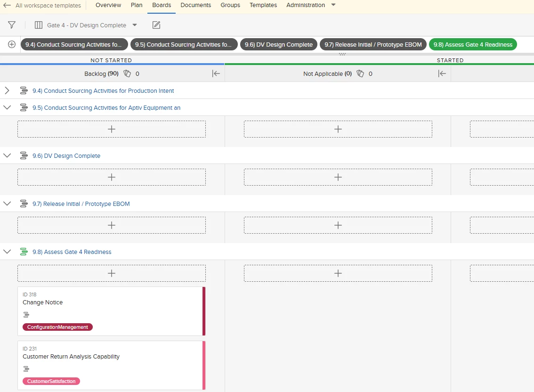Click the cards icon in Not Applicable header
534x392 pixels.
(x=360, y=73)
